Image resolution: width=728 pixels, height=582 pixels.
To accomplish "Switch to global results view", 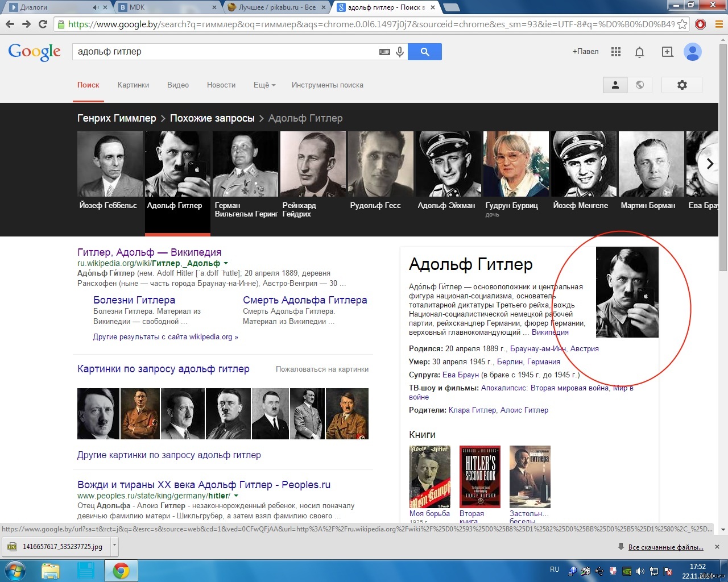I will coord(640,85).
